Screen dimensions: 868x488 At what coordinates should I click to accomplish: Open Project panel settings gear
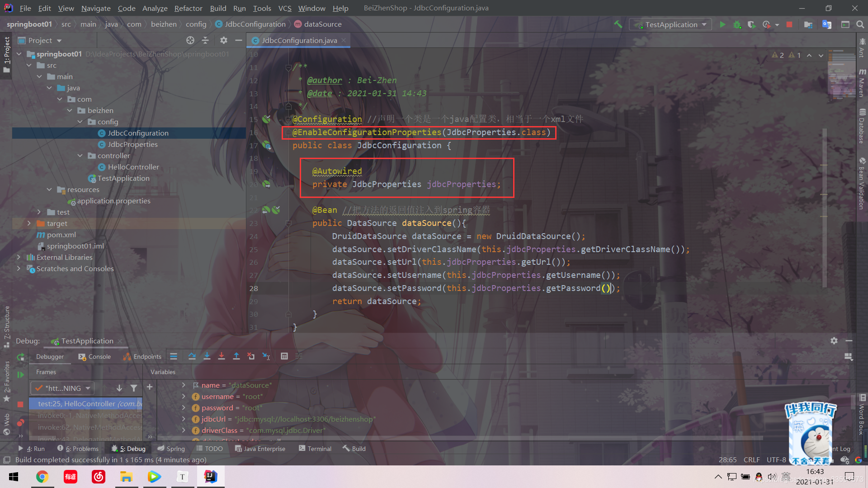224,40
